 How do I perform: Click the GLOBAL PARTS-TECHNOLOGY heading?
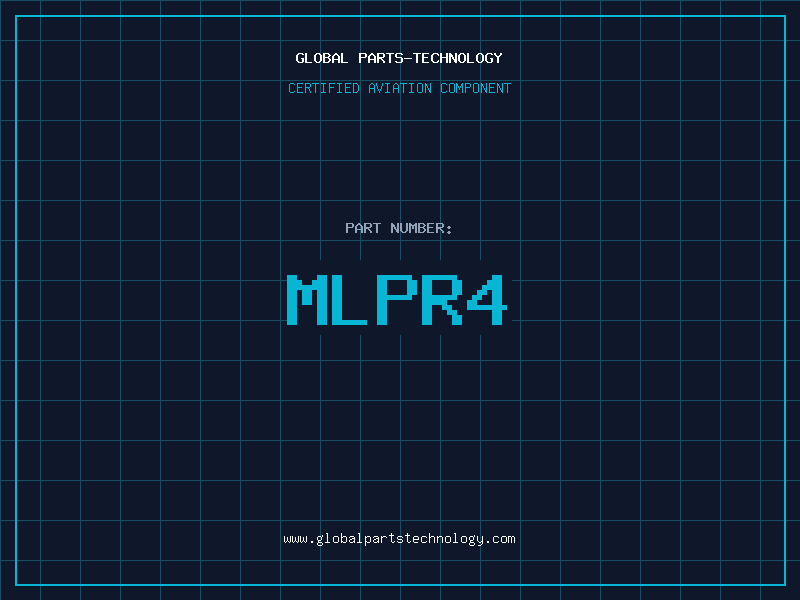click(399, 58)
